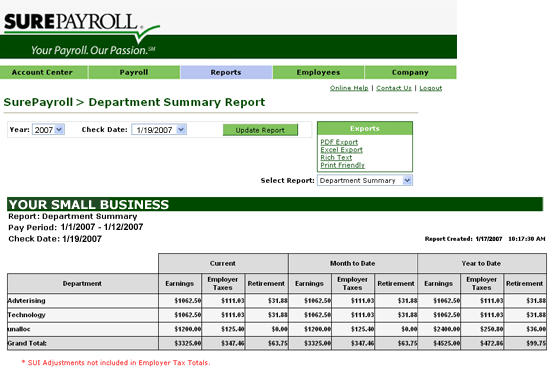Click the Department Summary Report page title

click(x=177, y=102)
